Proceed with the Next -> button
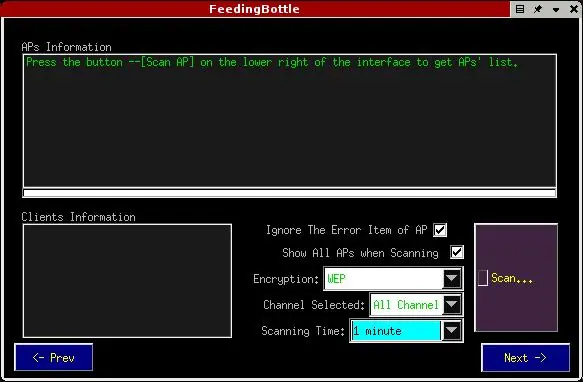583x382 pixels. (x=525, y=357)
